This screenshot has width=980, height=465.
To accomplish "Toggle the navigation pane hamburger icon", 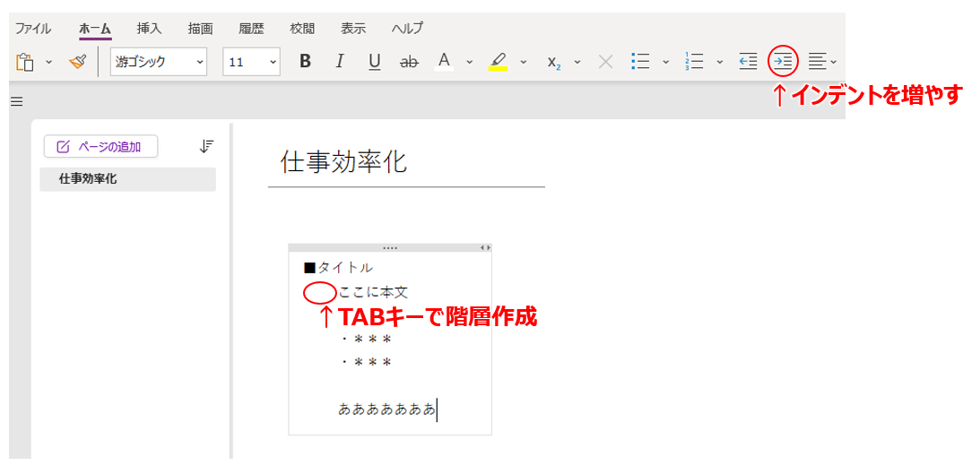I will click(x=17, y=101).
